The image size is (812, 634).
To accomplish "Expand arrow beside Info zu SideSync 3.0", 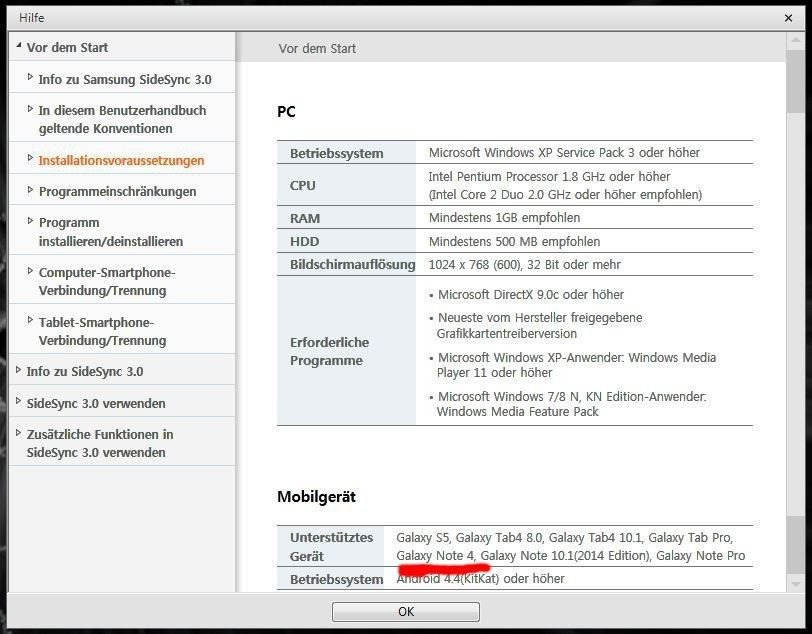I will [19, 369].
